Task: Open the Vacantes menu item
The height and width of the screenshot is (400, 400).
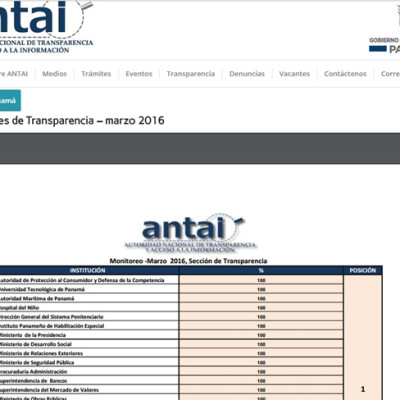Action: pos(294,74)
